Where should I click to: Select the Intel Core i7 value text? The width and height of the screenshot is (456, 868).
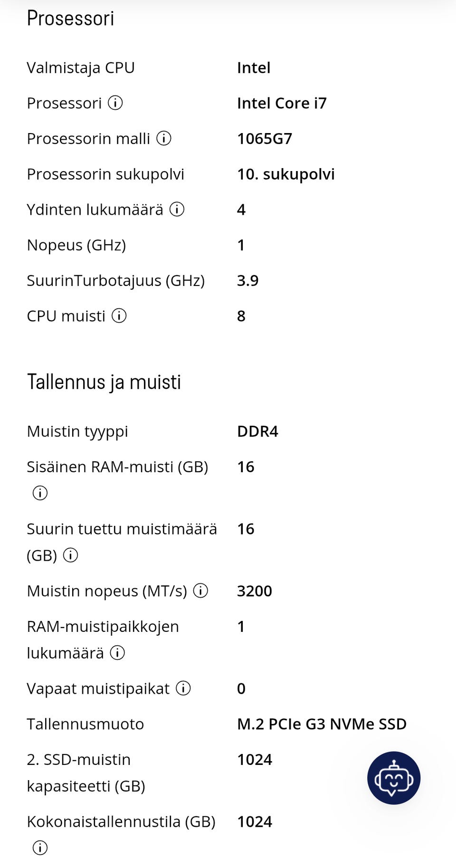[282, 103]
